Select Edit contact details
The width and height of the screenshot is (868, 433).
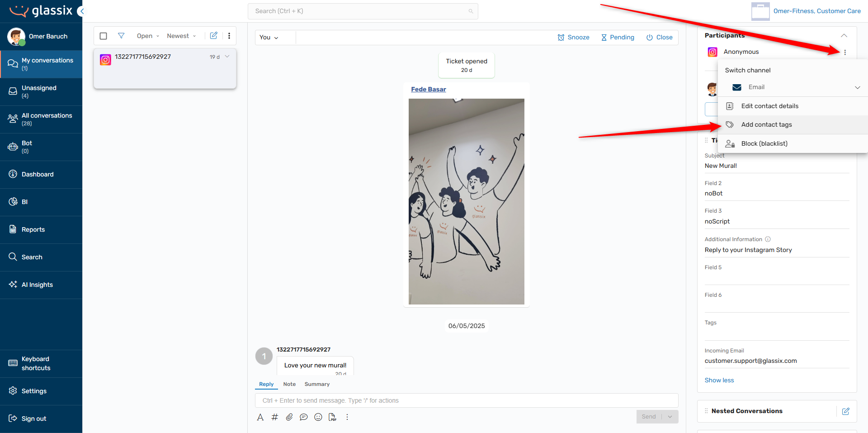click(x=793, y=106)
